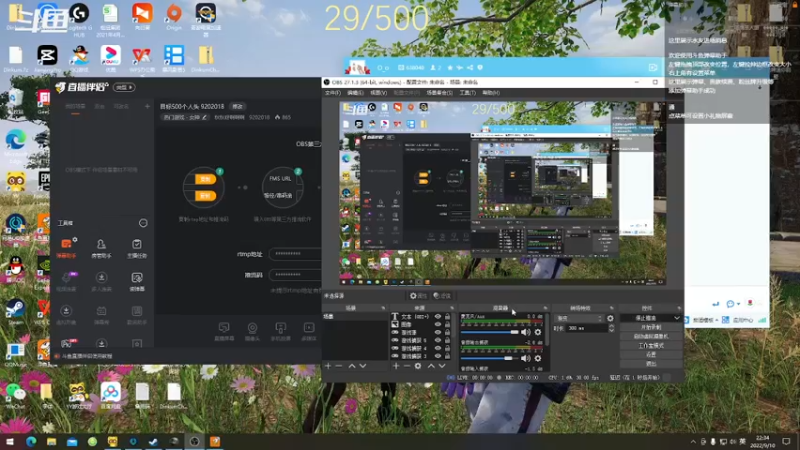Open the 主播任务 tool in 直播伴侣
The width and height of the screenshot is (800, 450).
tap(136, 247)
